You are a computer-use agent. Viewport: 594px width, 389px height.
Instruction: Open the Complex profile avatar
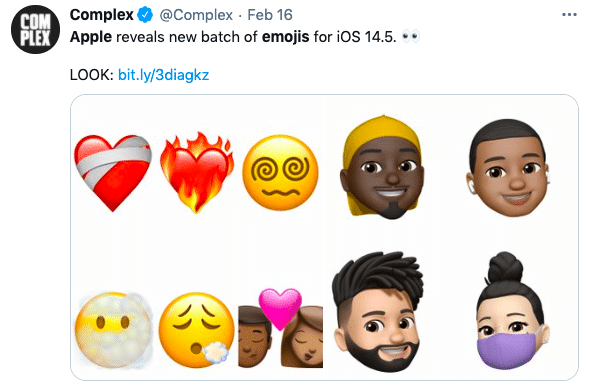pos(36,29)
